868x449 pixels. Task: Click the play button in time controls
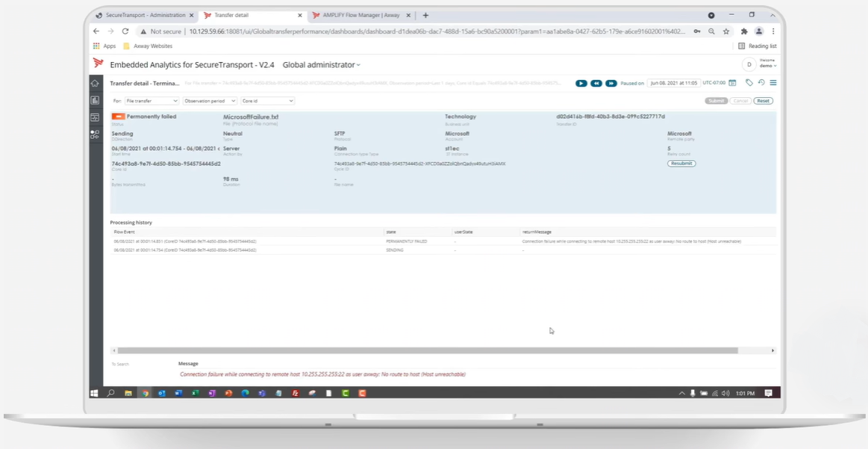581,83
